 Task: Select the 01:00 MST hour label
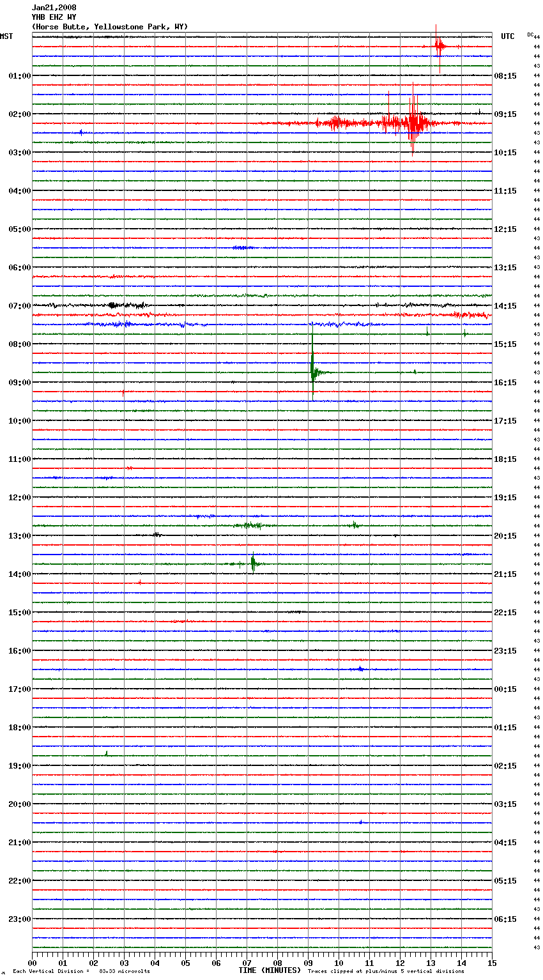19,76
